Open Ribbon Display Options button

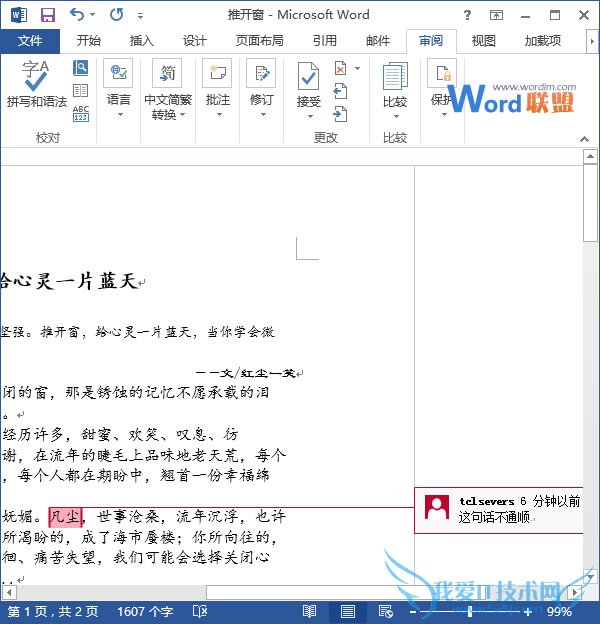(496, 15)
